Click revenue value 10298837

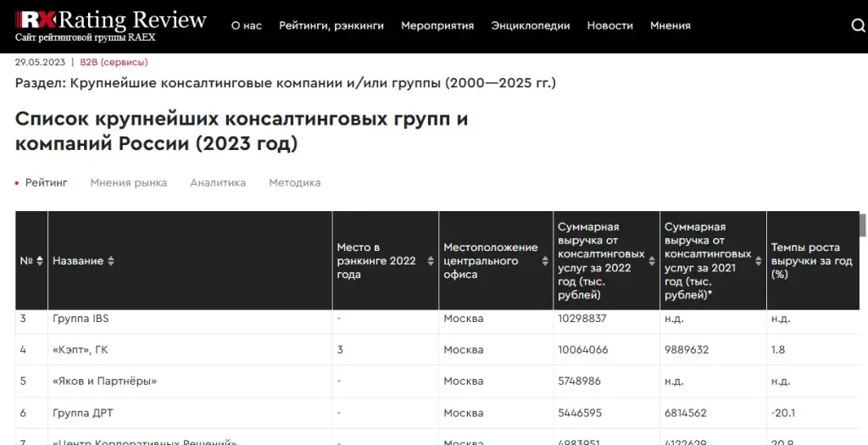point(582,319)
